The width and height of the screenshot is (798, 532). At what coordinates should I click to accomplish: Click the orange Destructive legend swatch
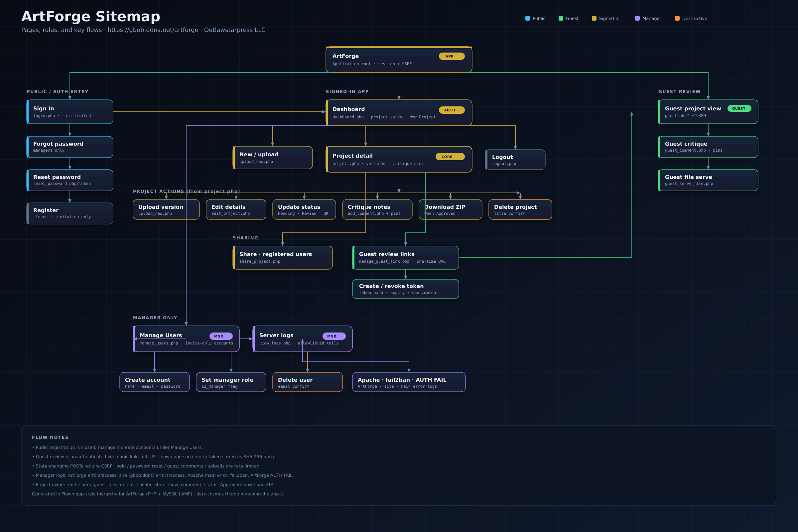pos(677,18)
